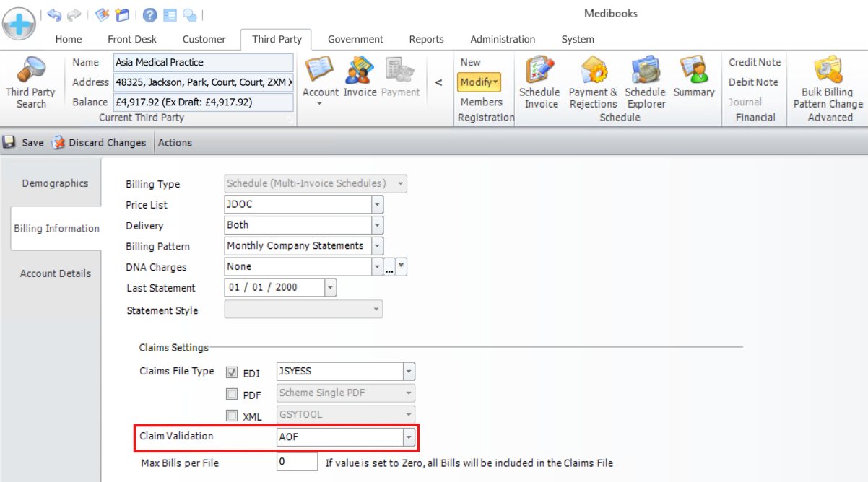Click the Bulk Billing Pattern Change icon
Viewport: 868px width, 482px height.
(x=828, y=71)
